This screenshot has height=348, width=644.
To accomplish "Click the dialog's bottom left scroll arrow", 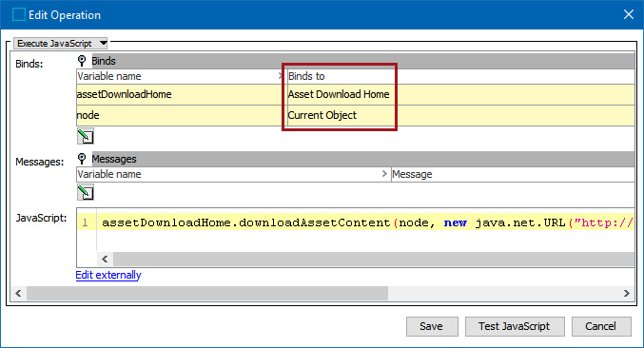I will pos(18,293).
